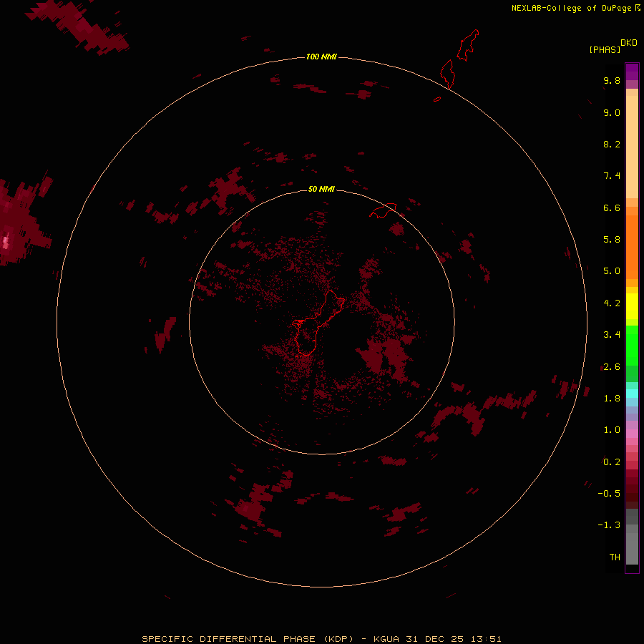Click the small island outline on 50 NMI ring
Screen dimensions: 644x644
tap(384, 210)
